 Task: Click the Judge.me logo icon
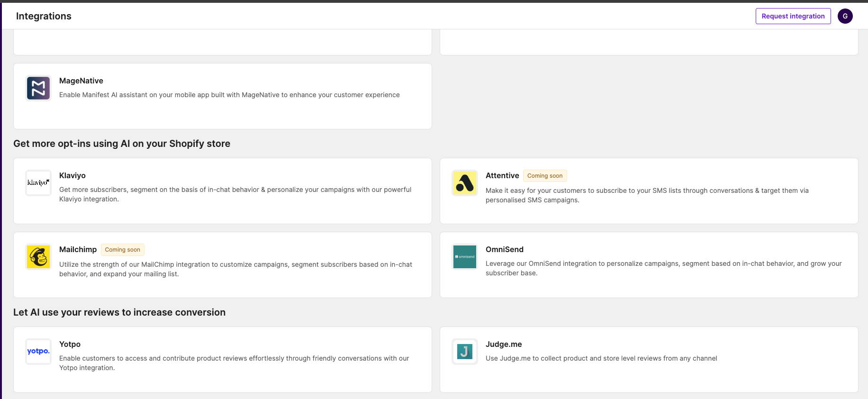[465, 352]
